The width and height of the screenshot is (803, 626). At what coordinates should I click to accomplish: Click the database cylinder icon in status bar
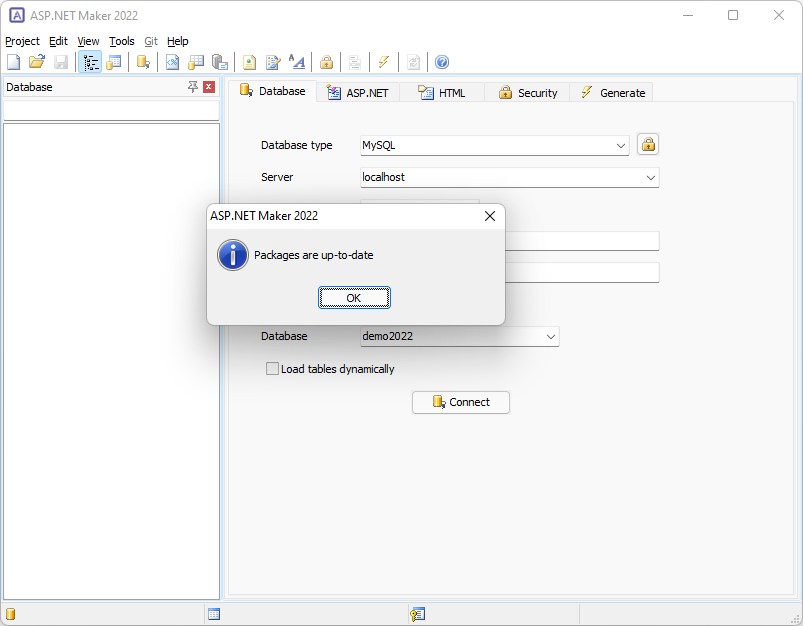10,614
